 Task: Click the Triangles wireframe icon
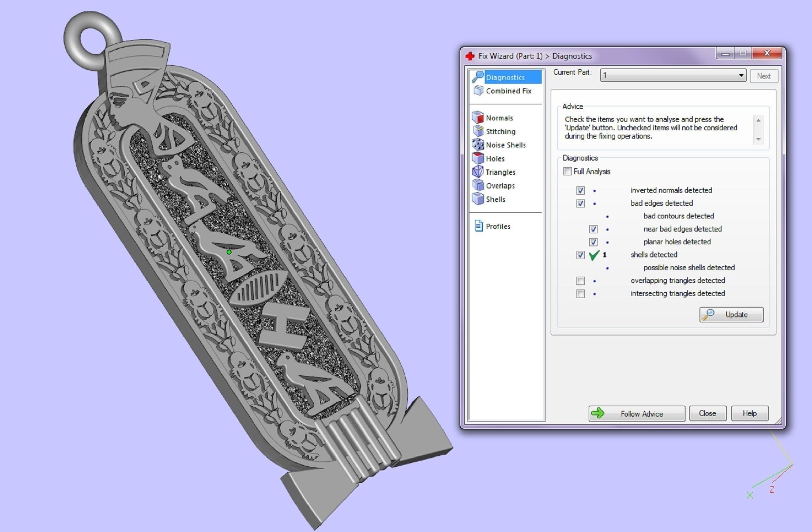pyautogui.click(x=478, y=172)
